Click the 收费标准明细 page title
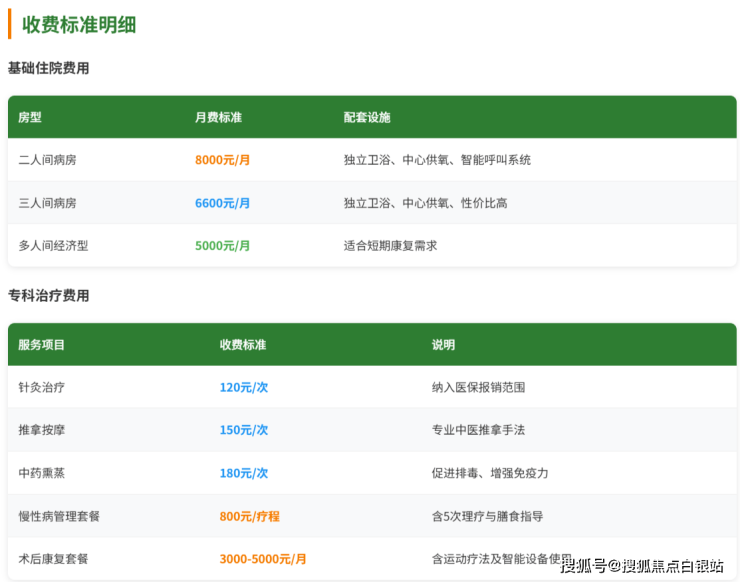740x582 pixels. 79,25
